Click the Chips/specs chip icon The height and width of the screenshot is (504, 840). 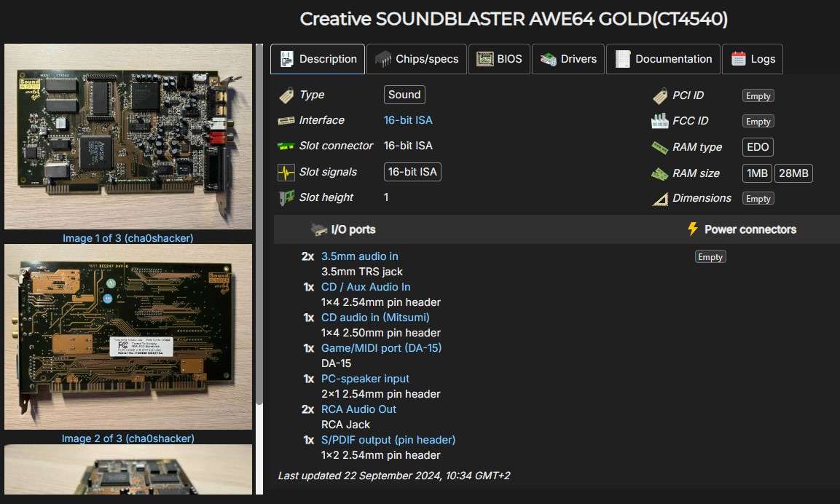click(x=382, y=58)
